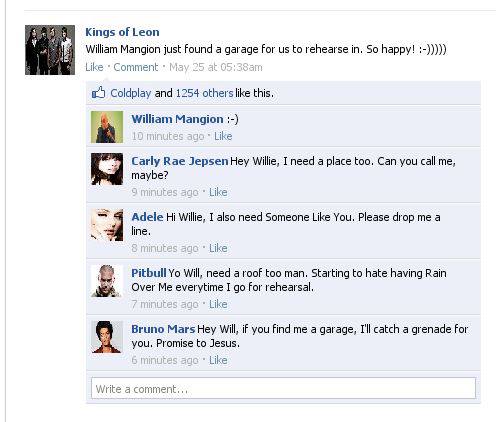This screenshot has width=500, height=422.
Task: Like the Kings of Leon post
Action: tap(94, 67)
